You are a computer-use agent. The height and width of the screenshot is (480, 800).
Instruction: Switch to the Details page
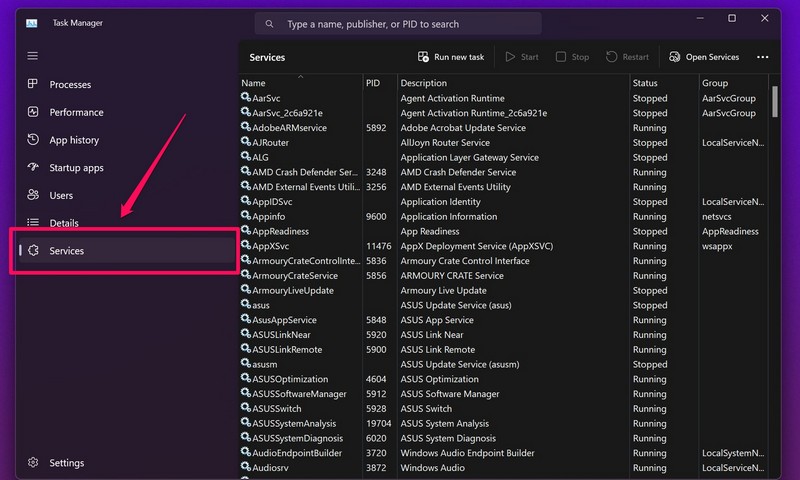point(64,223)
